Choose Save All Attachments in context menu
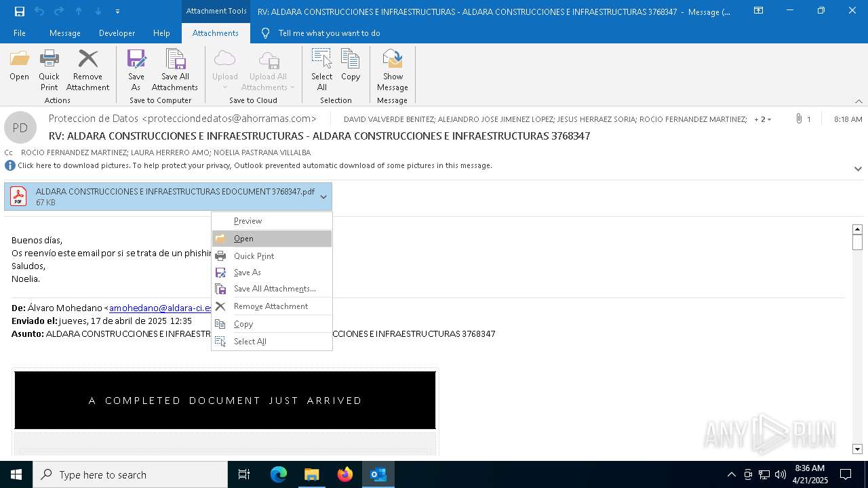This screenshot has height=488, width=868. [x=272, y=289]
